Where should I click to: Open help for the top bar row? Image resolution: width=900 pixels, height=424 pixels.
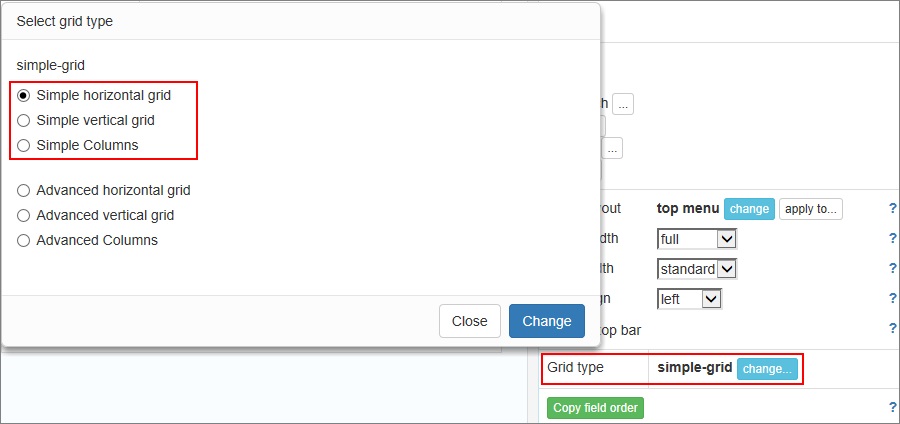pyautogui.click(x=892, y=329)
